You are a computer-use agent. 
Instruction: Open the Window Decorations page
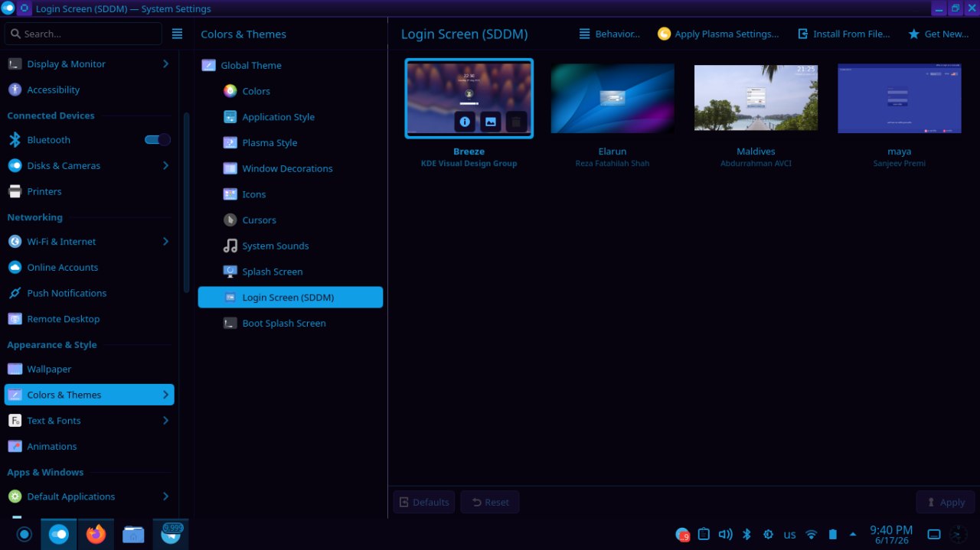[x=290, y=168]
